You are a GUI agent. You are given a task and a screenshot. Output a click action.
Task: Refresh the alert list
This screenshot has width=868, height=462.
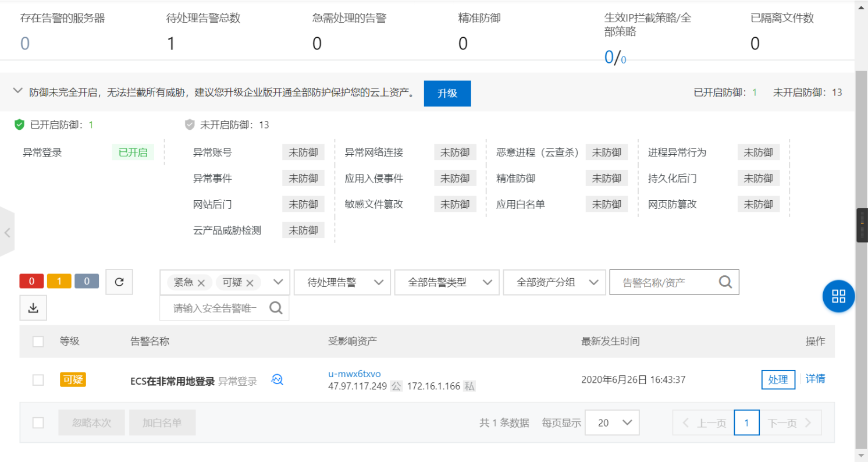pos(119,282)
